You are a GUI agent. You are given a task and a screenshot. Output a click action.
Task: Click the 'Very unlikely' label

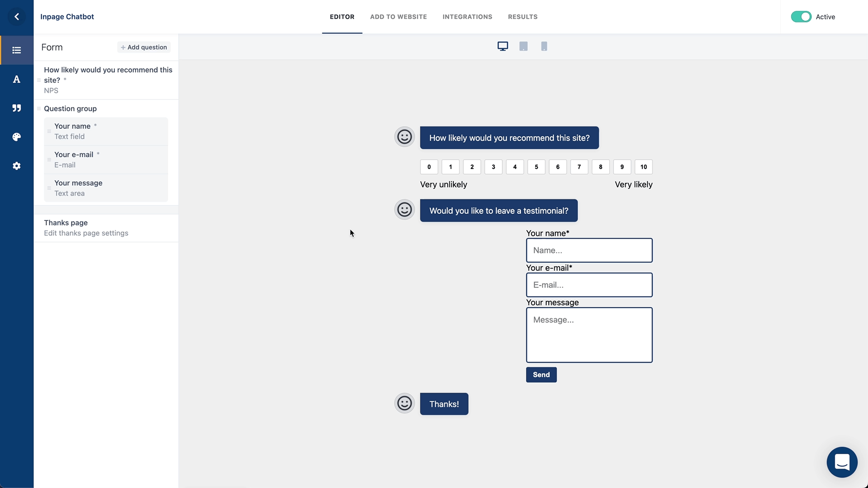point(443,184)
